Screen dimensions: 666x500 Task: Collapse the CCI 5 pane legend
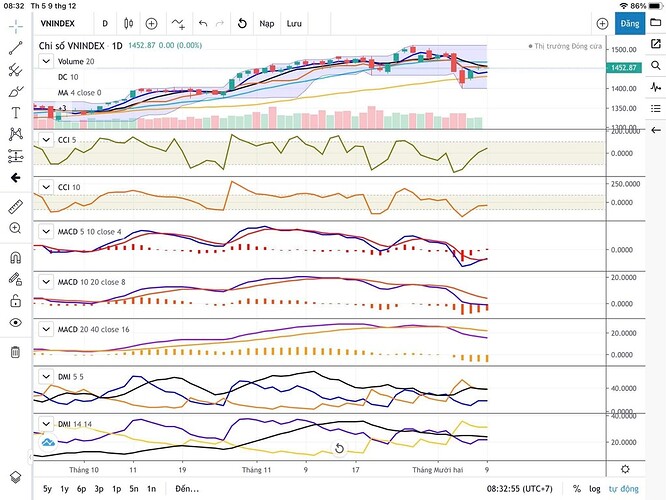pyautogui.click(x=46, y=140)
